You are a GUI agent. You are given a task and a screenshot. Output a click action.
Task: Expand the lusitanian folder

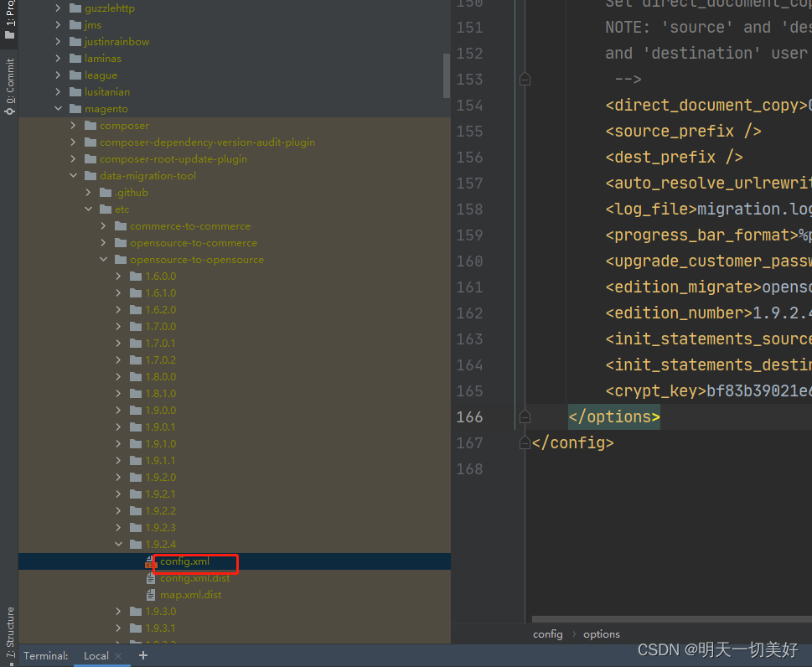[x=58, y=91]
